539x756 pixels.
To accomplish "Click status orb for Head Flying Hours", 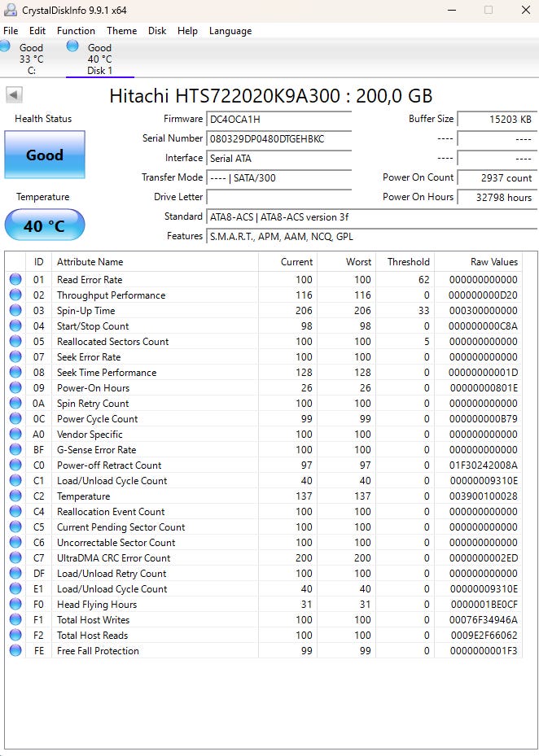I will point(15,604).
